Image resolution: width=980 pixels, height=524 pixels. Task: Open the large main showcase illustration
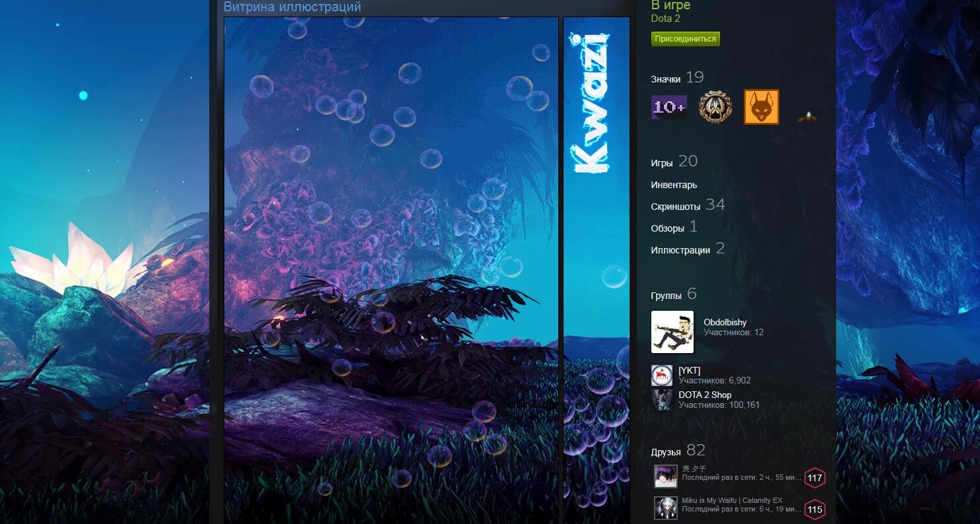coord(391,271)
